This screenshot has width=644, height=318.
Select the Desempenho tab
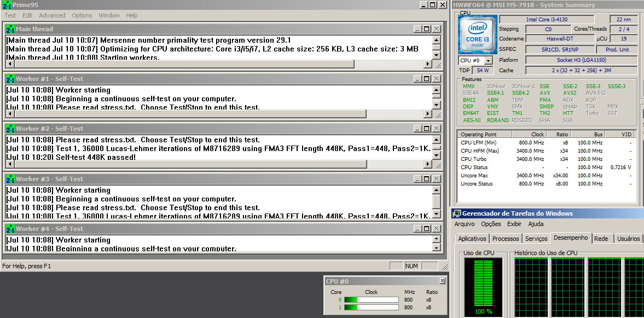click(571, 238)
